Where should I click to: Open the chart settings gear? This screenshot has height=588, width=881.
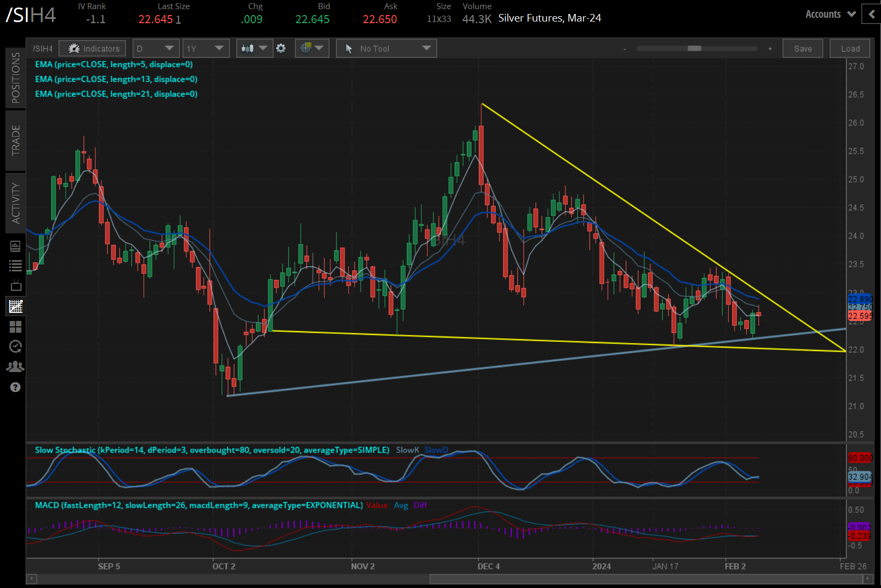pyautogui.click(x=281, y=48)
